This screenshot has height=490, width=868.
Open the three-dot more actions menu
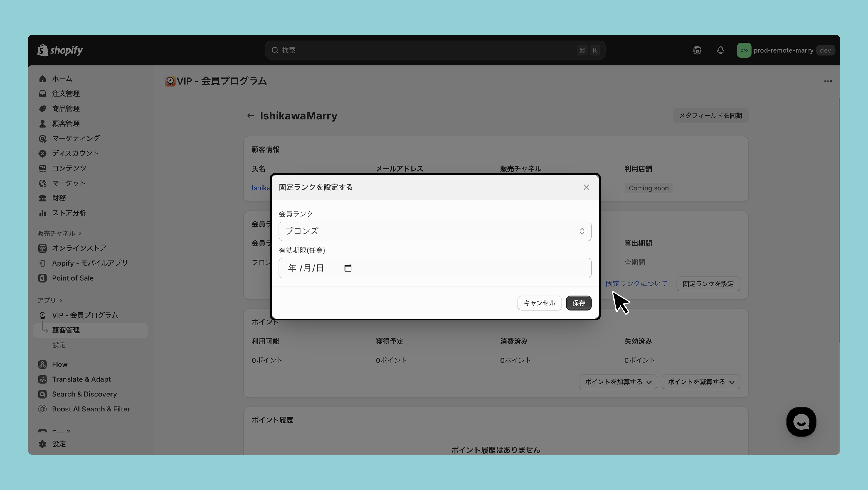[x=828, y=81]
